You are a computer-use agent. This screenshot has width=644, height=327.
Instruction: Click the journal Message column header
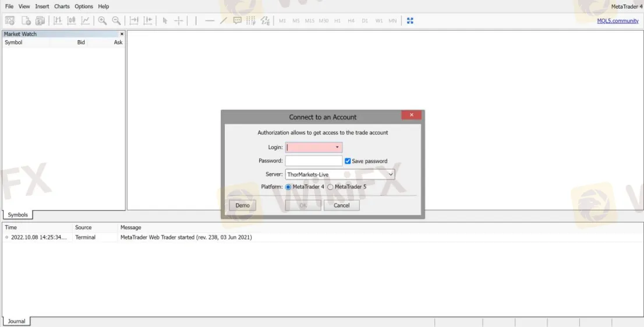(130, 227)
